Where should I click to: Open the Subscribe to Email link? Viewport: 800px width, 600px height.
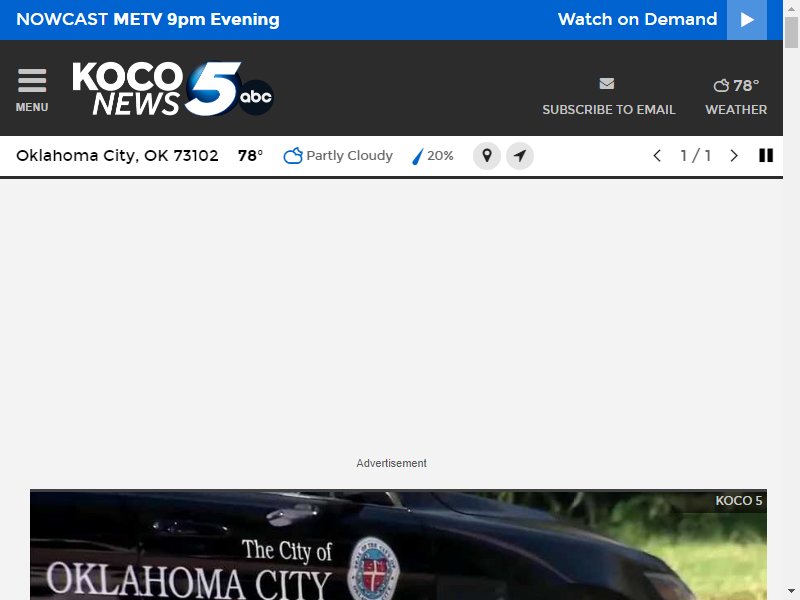[609, 110]
